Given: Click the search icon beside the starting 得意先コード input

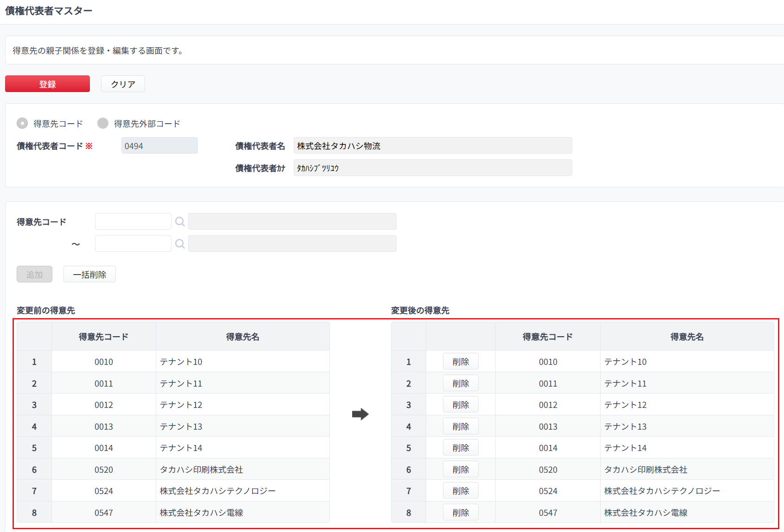Looking at the screenshot, I should pyautogui.click(x=180, y=222).
